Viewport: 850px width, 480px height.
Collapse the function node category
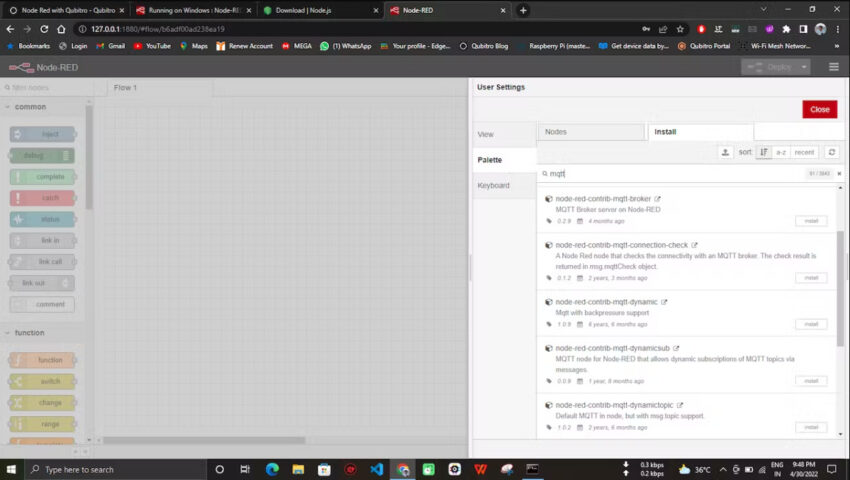(30, 333)
